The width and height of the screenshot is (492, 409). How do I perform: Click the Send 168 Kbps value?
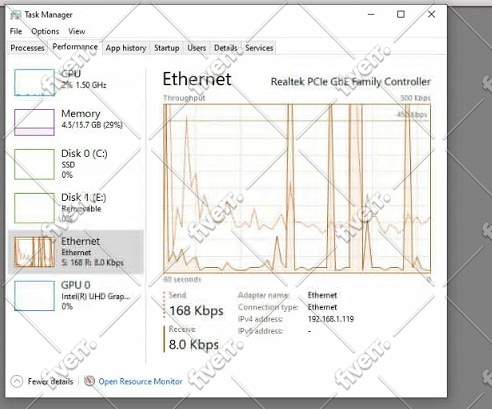click(x=196, y=311)
